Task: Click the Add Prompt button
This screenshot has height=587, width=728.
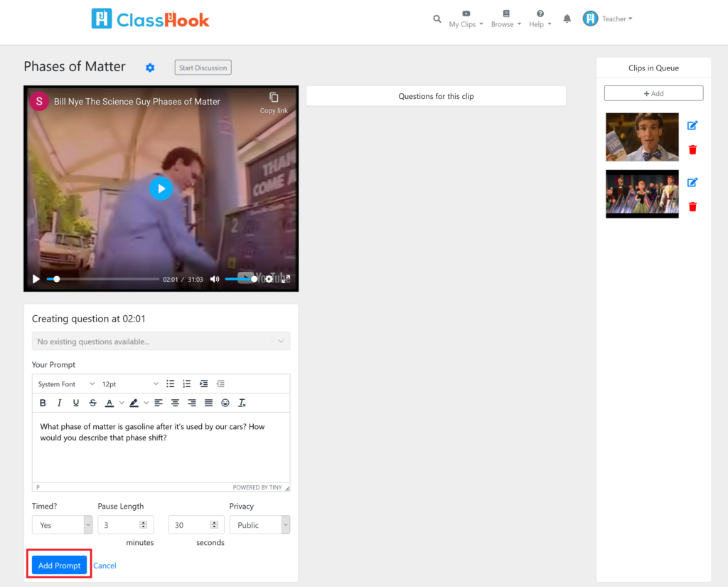Action: point(60,565)
